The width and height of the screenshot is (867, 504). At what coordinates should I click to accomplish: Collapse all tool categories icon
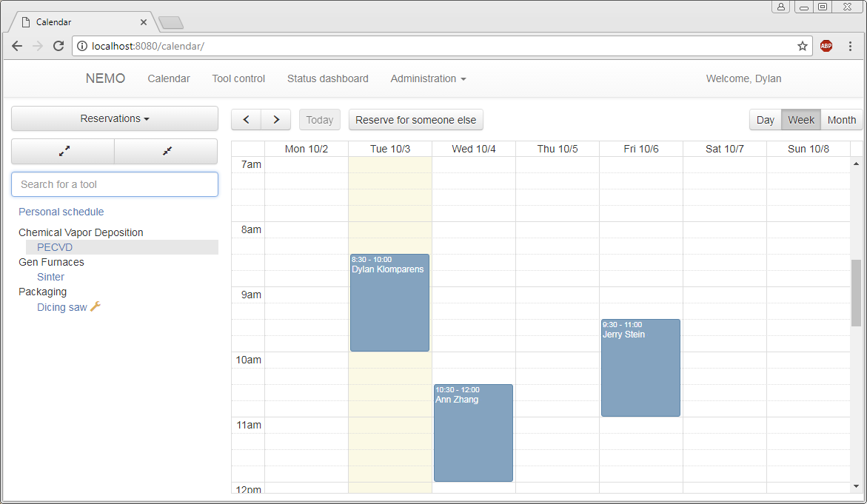pyautogui.click(x=167, y=151)
